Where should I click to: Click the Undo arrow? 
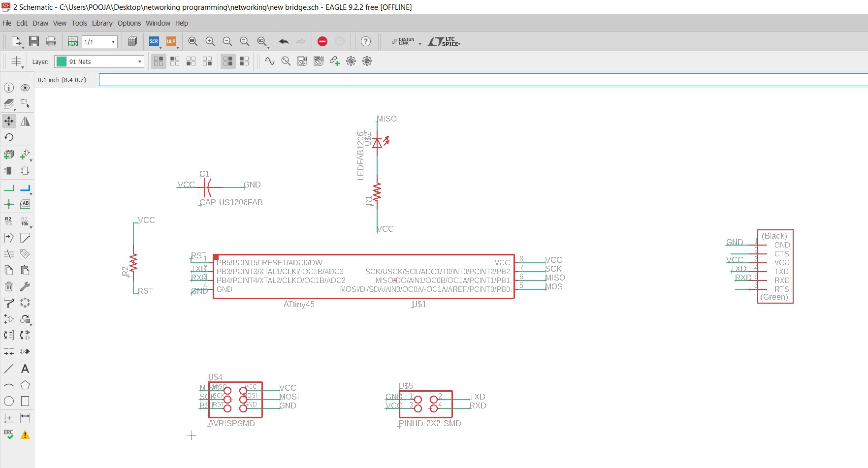[284, 42]
